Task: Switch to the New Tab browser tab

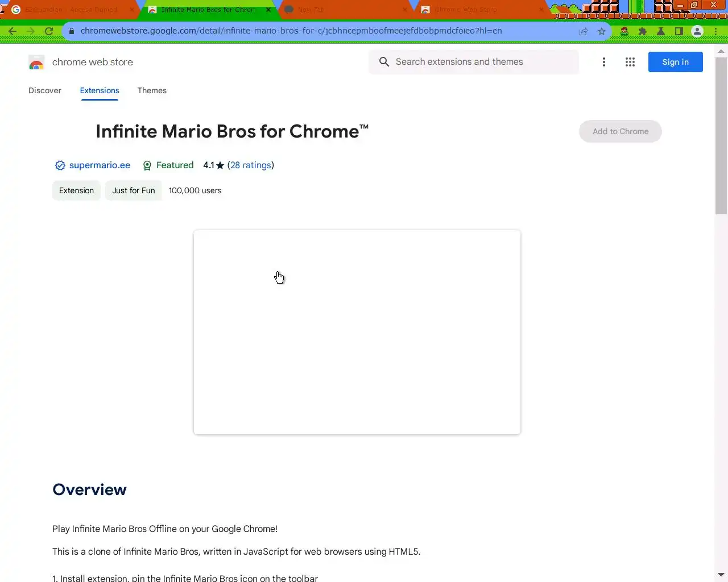Action: coord(344,10)
